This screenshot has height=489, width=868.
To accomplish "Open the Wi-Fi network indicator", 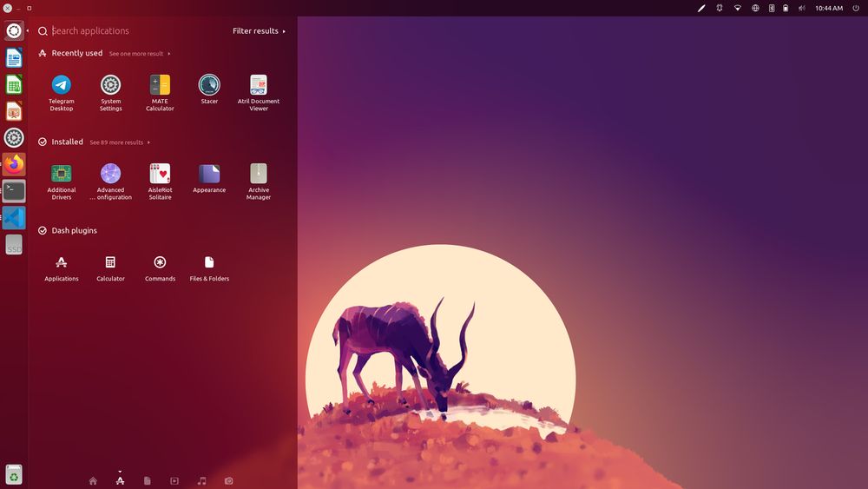I will pyautogui.click(x=737, y=8).
